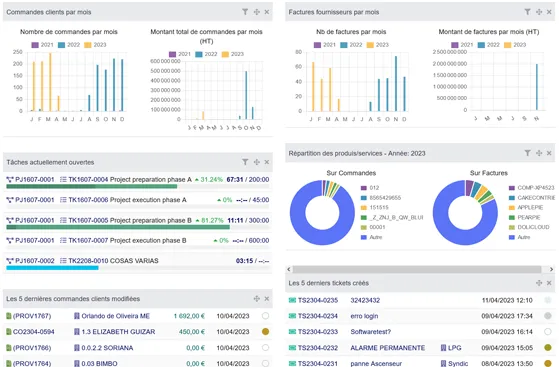Open ticket TS2304-0234
559x367 pixels.
tap(313, 316)
